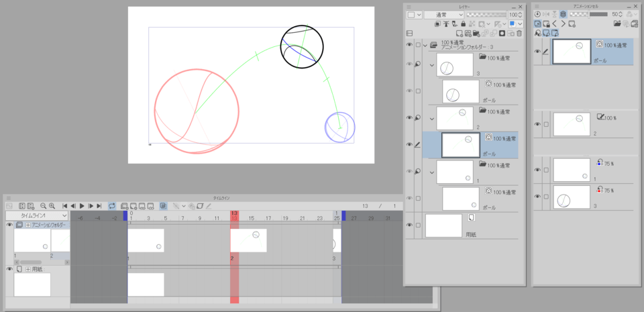Create a layer mask
The width and height of the screenshot is (644, 312).
(x=502, y=34)
